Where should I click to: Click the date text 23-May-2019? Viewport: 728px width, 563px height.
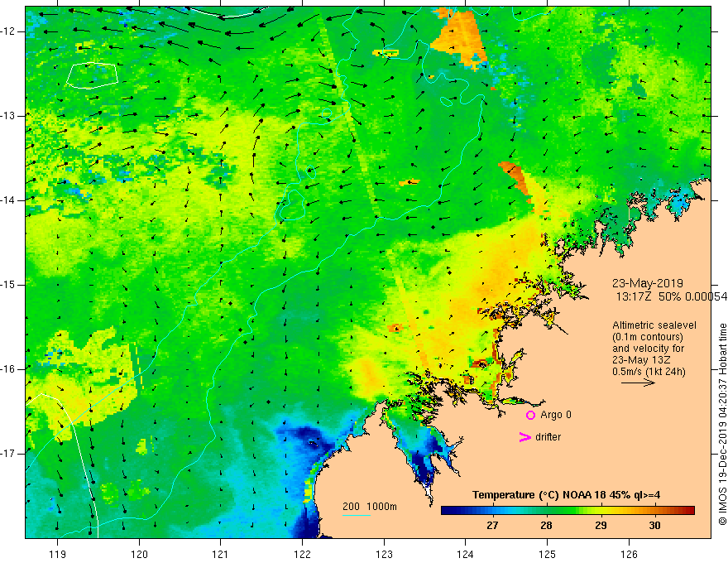point(647,283)
